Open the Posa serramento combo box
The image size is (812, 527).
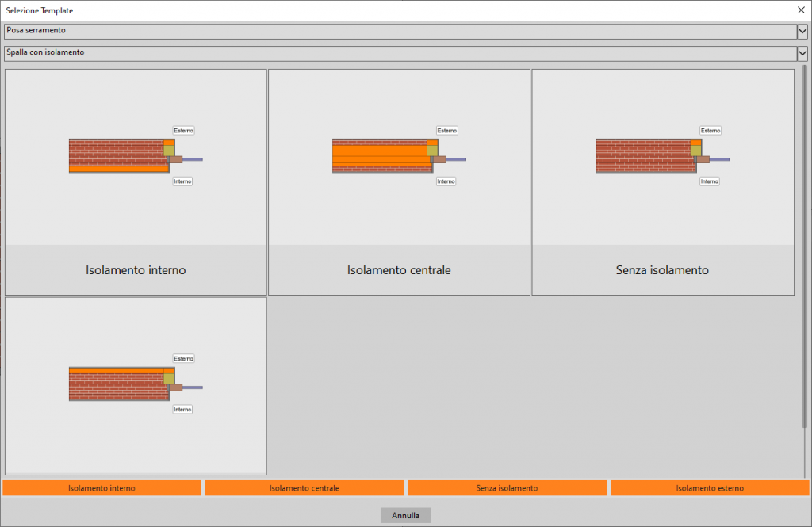tap(396, 31)
